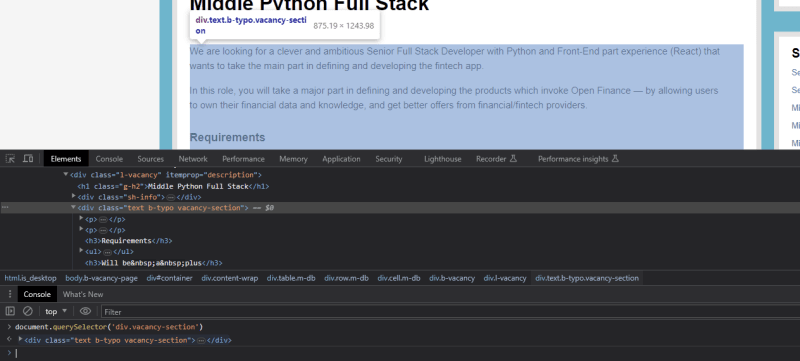Select the h3 Will be a plus node
800x361 pixels.
point(154,263)
